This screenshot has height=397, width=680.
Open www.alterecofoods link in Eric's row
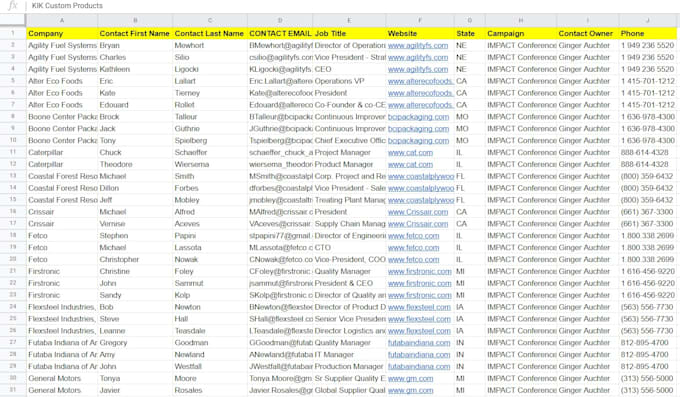(x=420, y=81)
